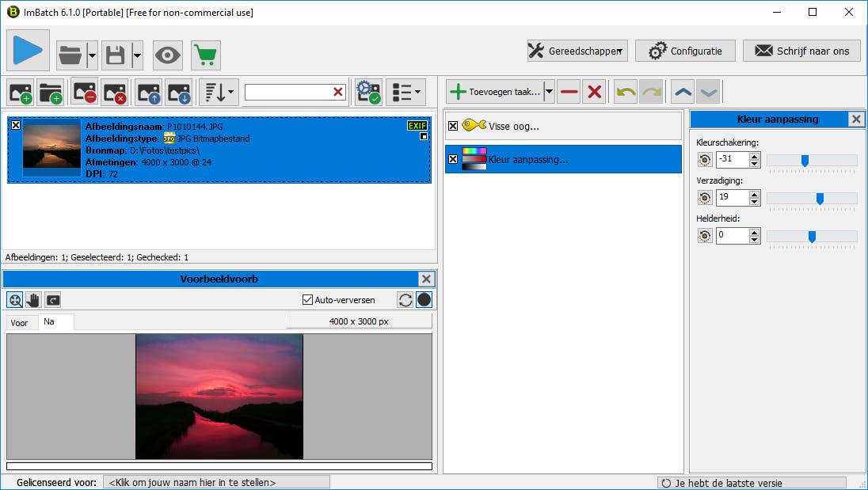Open the sort order dropdown
Screen dimensions: 868x490
[219, 93]
